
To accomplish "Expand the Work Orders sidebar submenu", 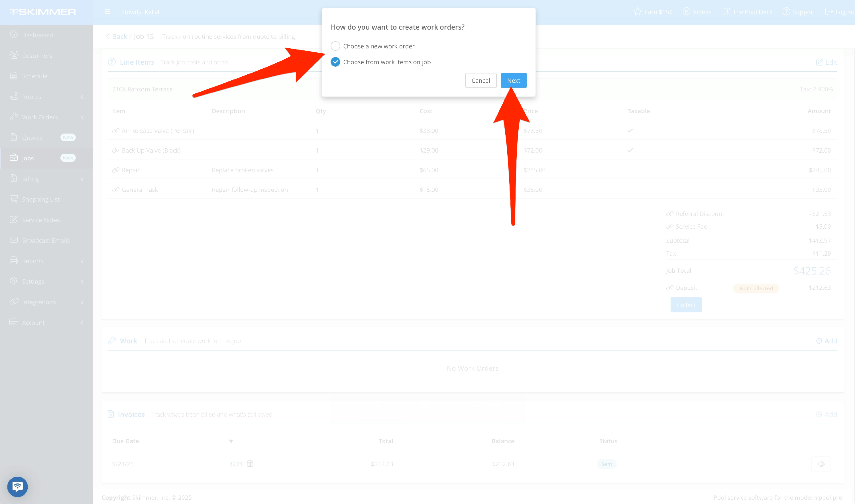I will click(x=82, y=117).
